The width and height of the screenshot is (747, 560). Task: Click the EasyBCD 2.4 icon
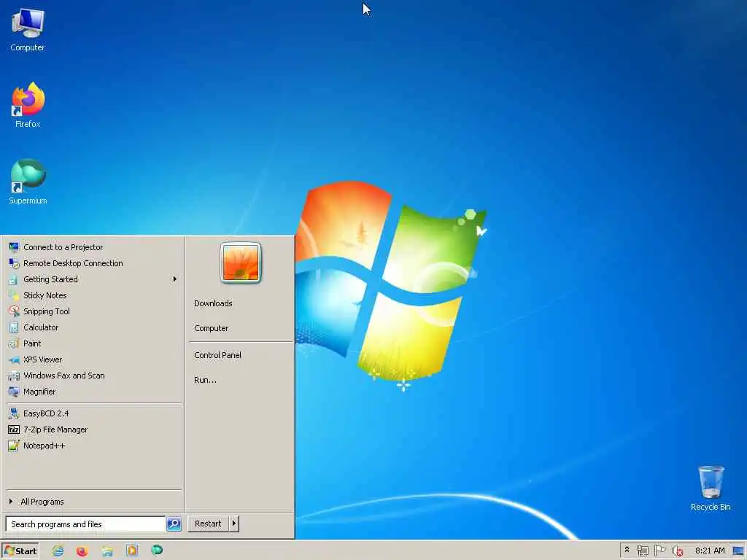click(13, 413)
